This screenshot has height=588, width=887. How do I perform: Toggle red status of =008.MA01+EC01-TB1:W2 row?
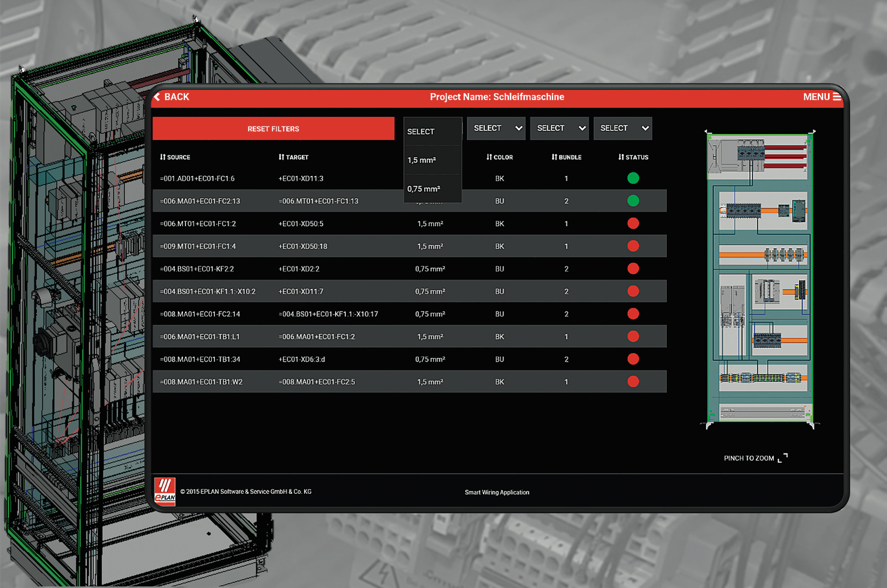633,382
